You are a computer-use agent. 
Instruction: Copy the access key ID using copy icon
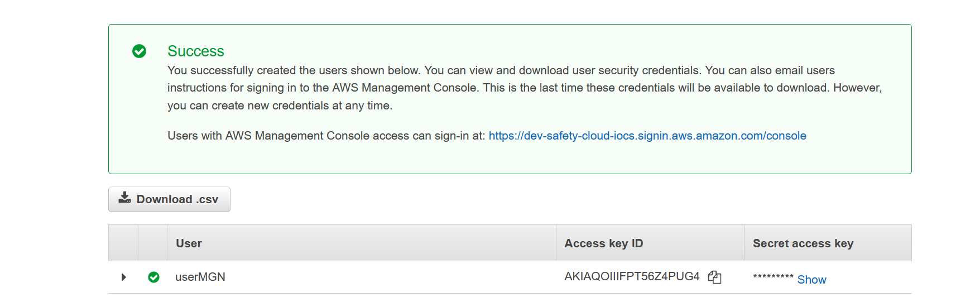(714, 277)
